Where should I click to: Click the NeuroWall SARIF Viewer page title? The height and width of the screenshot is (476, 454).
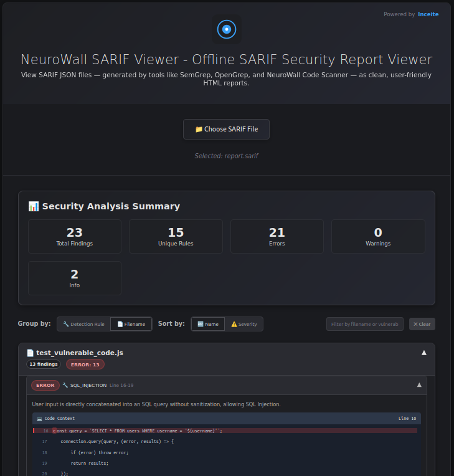pos(227,60)
